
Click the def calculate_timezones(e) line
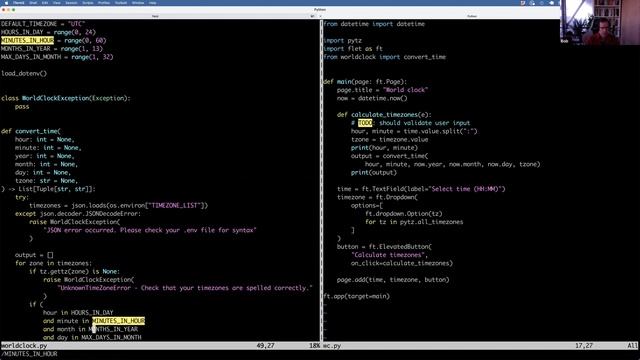(x=384, y=115)
